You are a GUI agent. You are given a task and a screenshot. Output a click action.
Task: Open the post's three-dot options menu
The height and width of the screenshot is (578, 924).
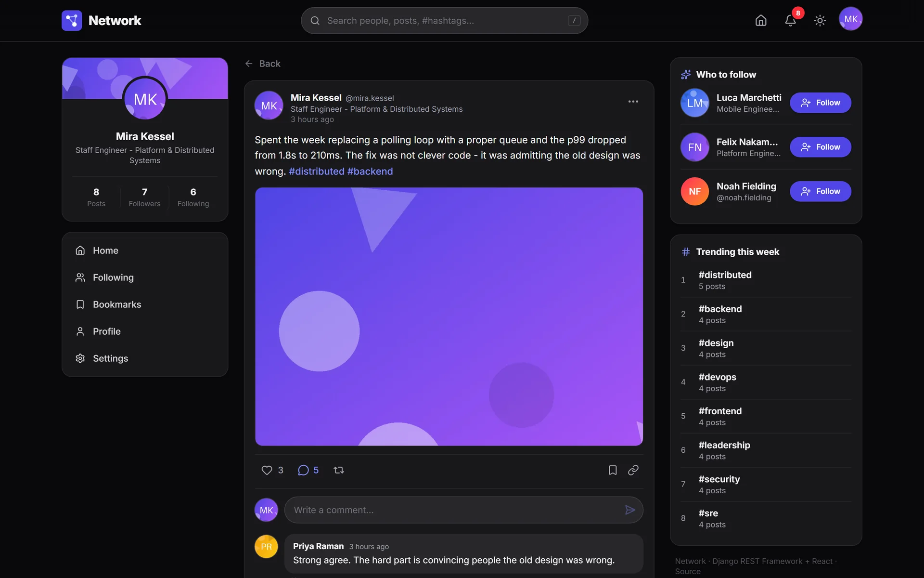[633, 101]
